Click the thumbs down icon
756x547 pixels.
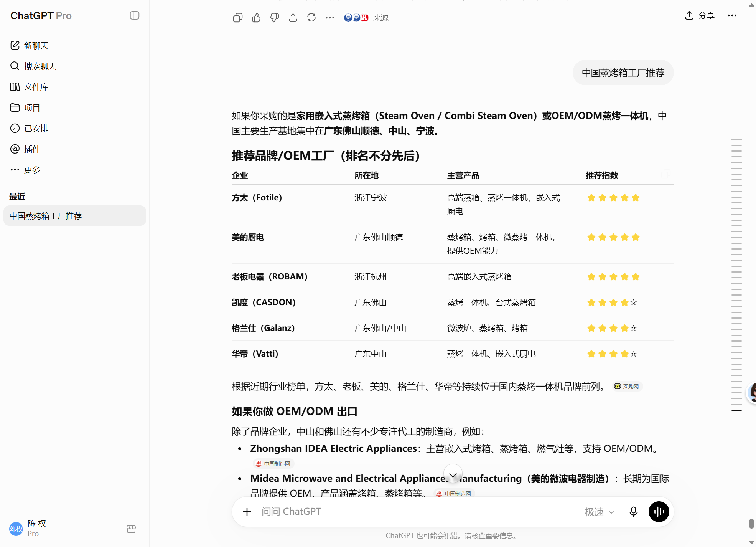(275, 18)
